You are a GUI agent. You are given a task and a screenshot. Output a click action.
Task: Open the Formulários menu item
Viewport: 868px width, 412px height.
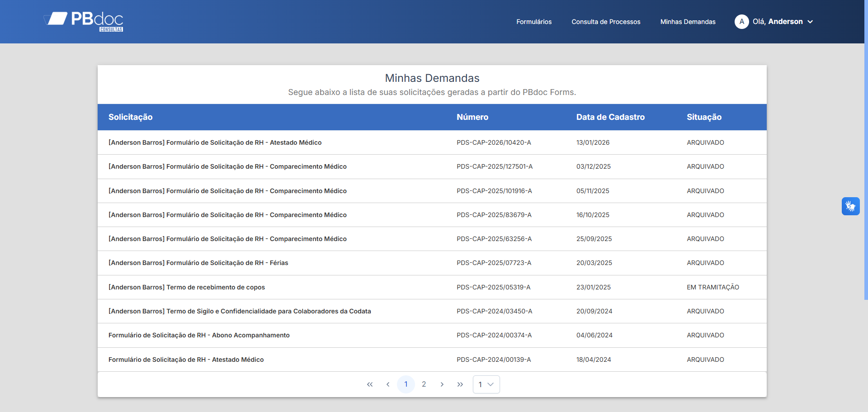(534, 22)
